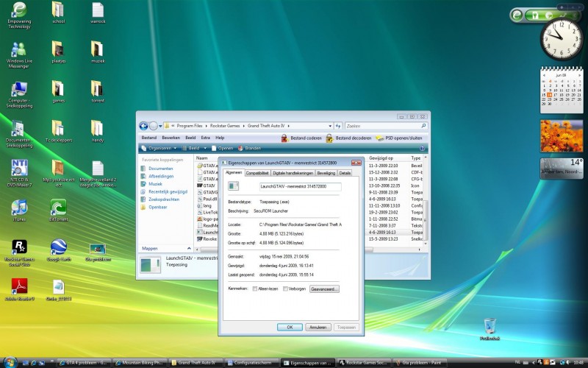This screenshot has width=588, height=368.
Task: Click Bestand decoderen in Explorer toolbar
Action: click(348, 138)
